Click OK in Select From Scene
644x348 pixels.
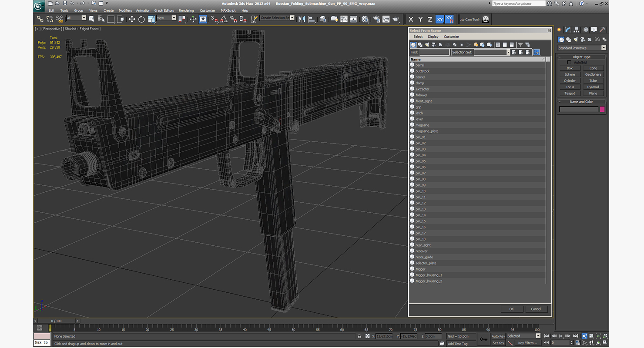pos(512,309)
